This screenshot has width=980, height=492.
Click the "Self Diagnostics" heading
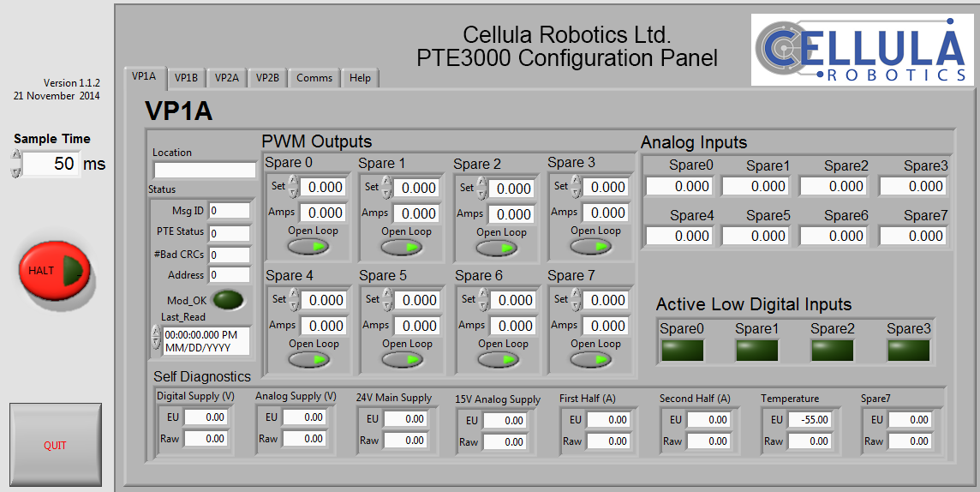[202, 376]
